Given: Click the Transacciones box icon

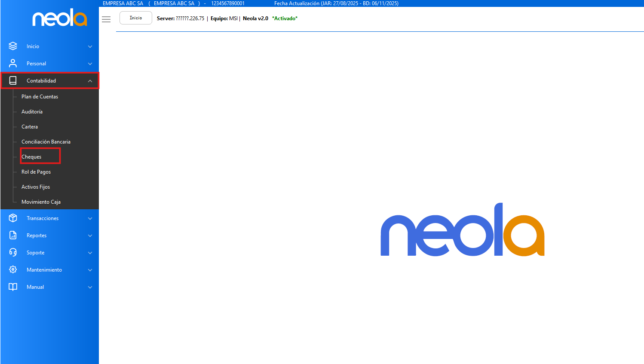Looking at the screenshot, I should (x=13, y=218).
